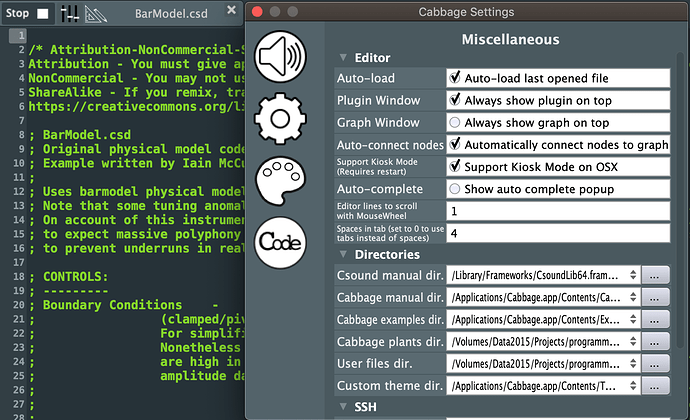690x420 pixels.
Task: Open the Code repository settings icon
Action: (x=280, y=242)
